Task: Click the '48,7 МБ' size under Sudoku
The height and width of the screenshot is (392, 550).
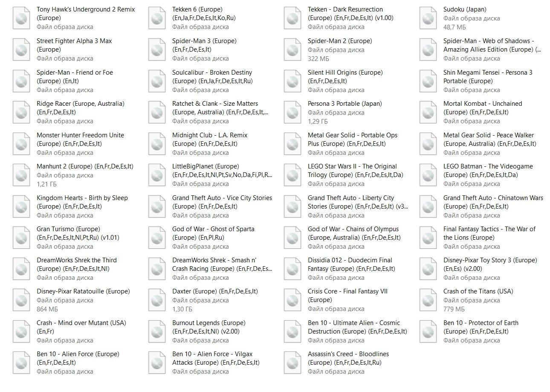Action: point(454,27)
